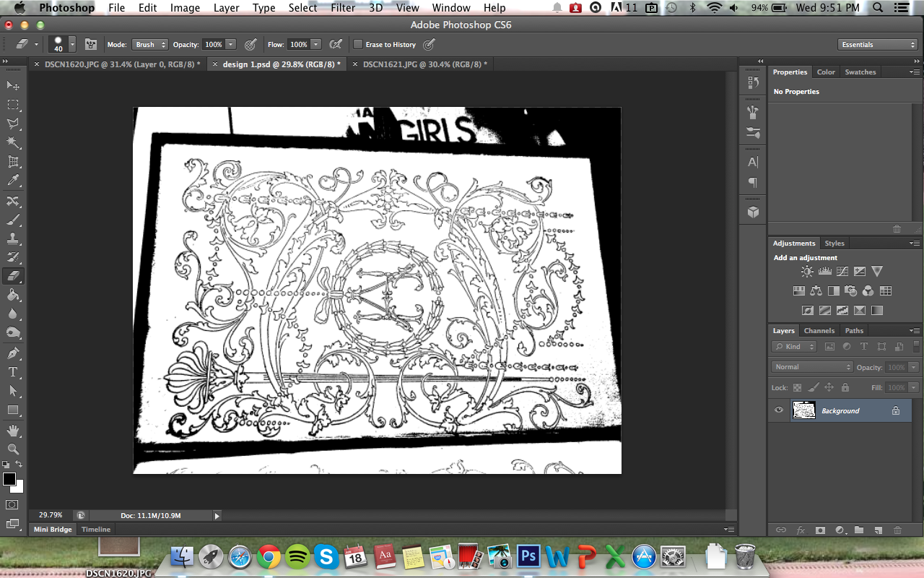Select the Hand tool
924x578 pixels.
click(x=13, y=431)
